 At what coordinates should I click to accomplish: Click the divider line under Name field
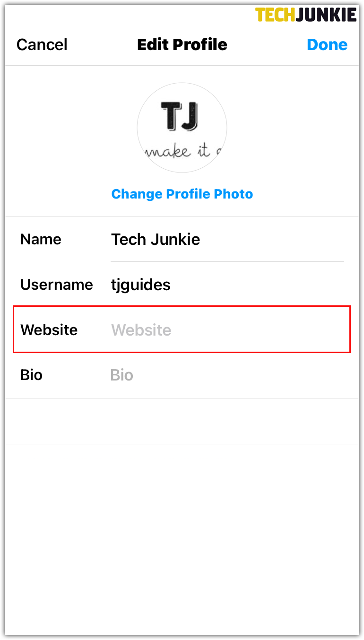[227, 261]
